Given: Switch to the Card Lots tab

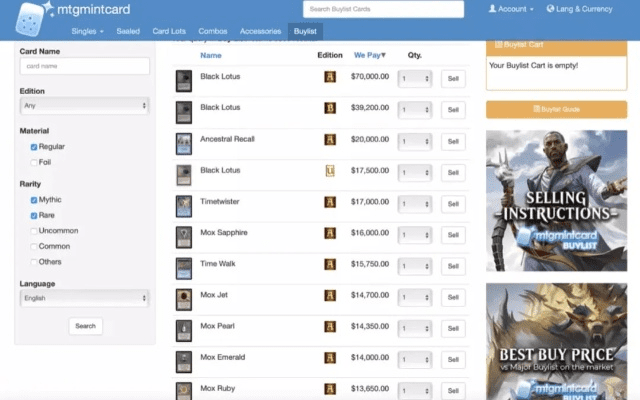Looking at the screenshot, I should click(169, 31).
